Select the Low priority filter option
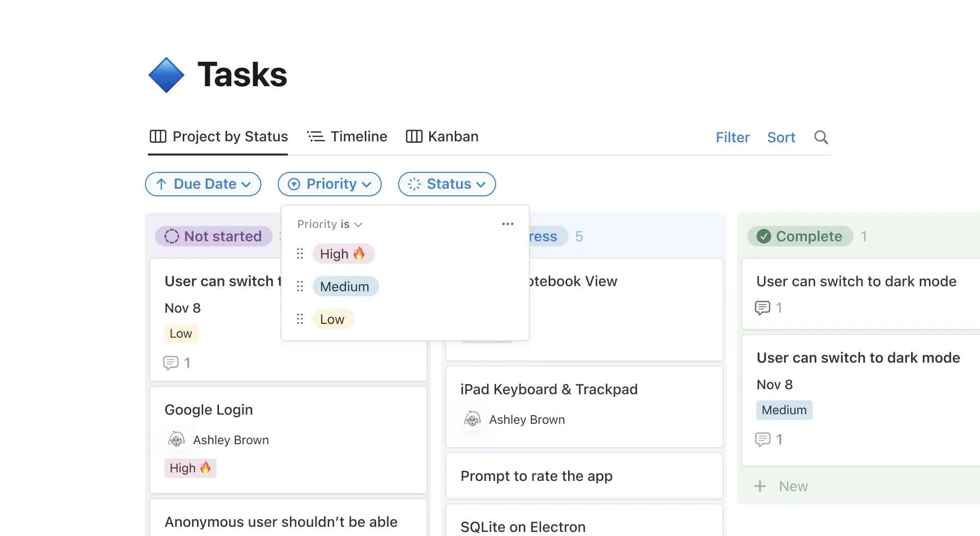The height and width of the screenshot is (536, 980). point(333,319)
